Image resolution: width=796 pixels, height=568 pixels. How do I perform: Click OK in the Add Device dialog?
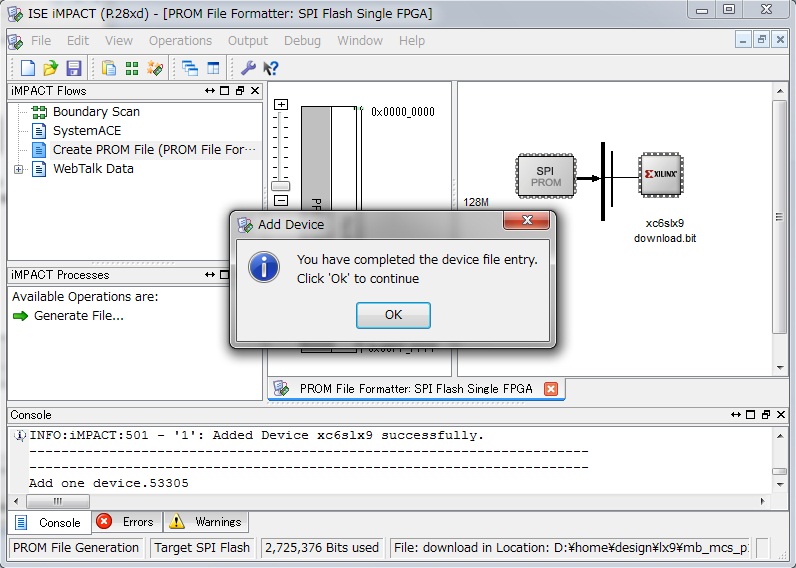[x=393, y=315]
